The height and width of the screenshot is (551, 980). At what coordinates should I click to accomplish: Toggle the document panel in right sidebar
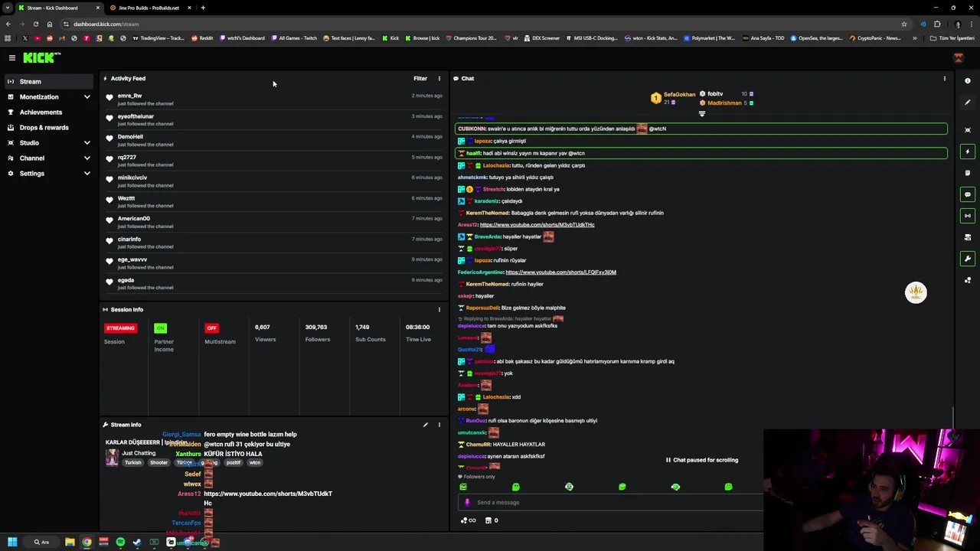[x=968, y=173]
